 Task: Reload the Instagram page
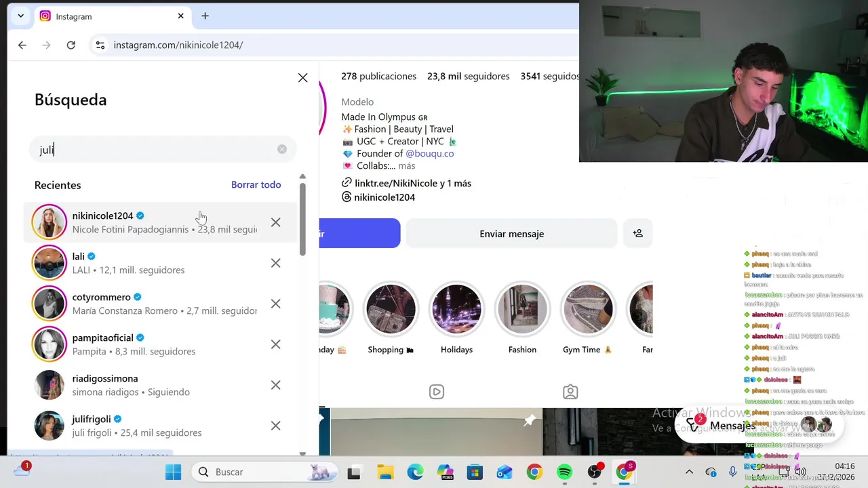tap(71, 45)
